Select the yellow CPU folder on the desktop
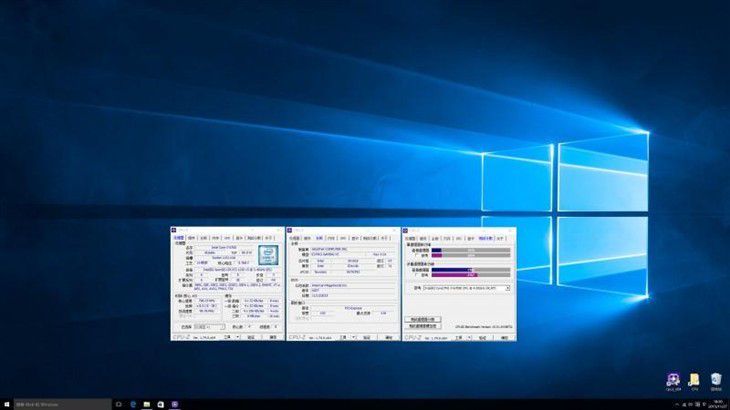This screenshot has width=730, height=410. coord(694,381)
